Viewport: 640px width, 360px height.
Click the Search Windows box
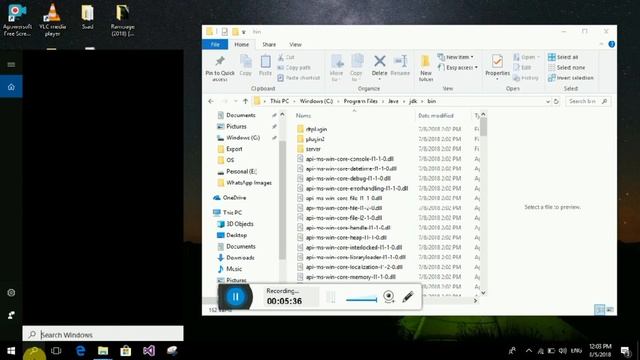pyautogui.click(x=103, y=335)
